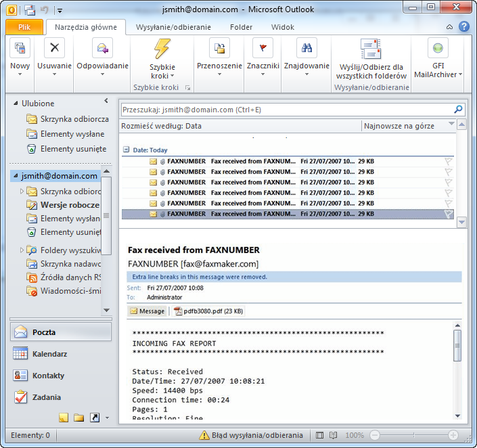Open the Kontakty module
The height and width of the screenshot is (448, 477).
[61, 376]
